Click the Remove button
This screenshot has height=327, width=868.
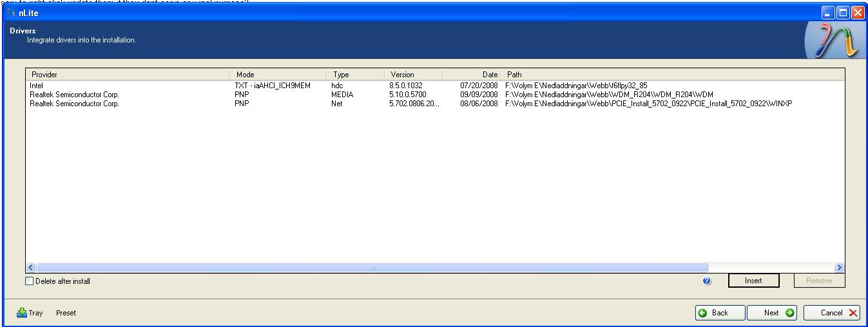819,281
